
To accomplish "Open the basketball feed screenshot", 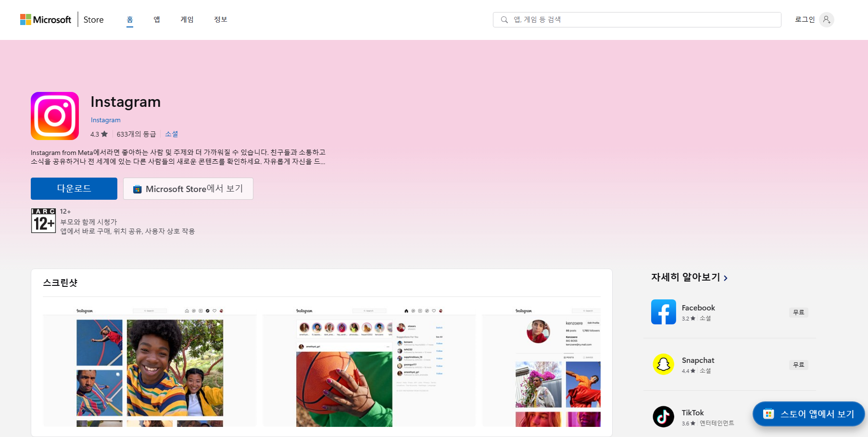I will tap(369, 367).
